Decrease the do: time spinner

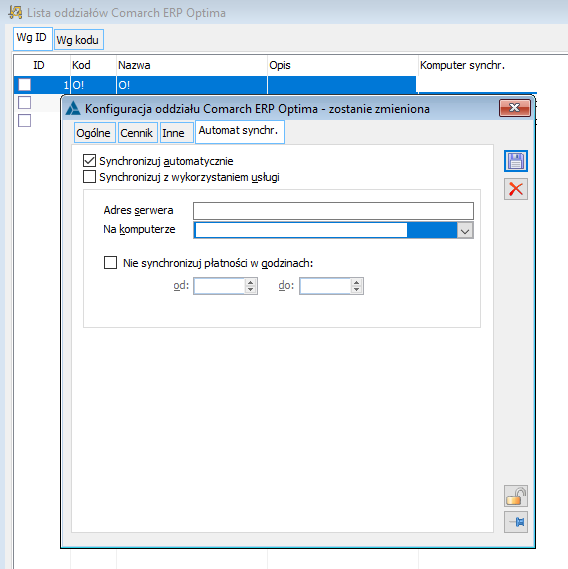356,290
